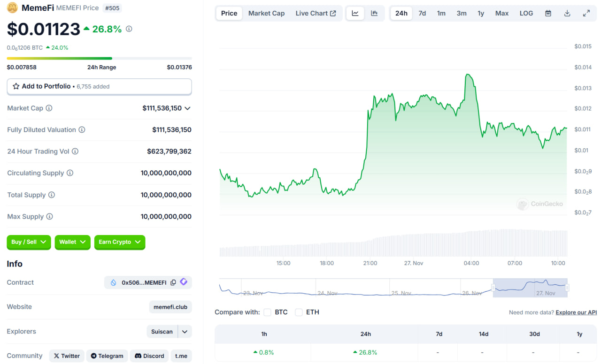Viewport: 601px width, 364px height.
Task: Expand the Market Cap details chevron
Action: point(187,108)
